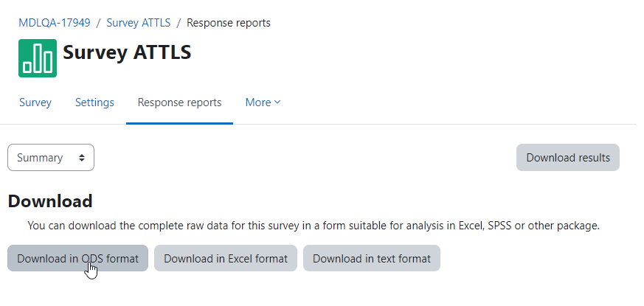644x306 pixels.
Task: Click the green Survey bar-chart icon
Action: click(x=38, y=58)
